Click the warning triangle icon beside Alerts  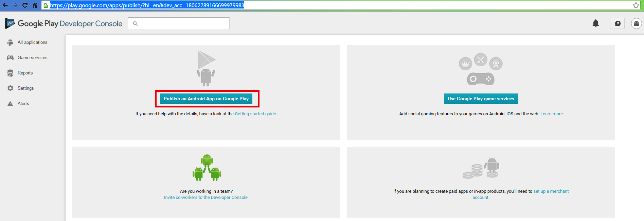pos(10,104)
